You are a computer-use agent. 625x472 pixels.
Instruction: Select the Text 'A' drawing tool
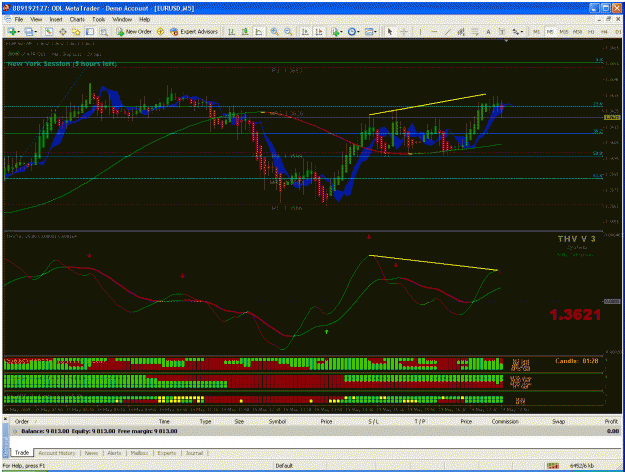click(488, 31)
